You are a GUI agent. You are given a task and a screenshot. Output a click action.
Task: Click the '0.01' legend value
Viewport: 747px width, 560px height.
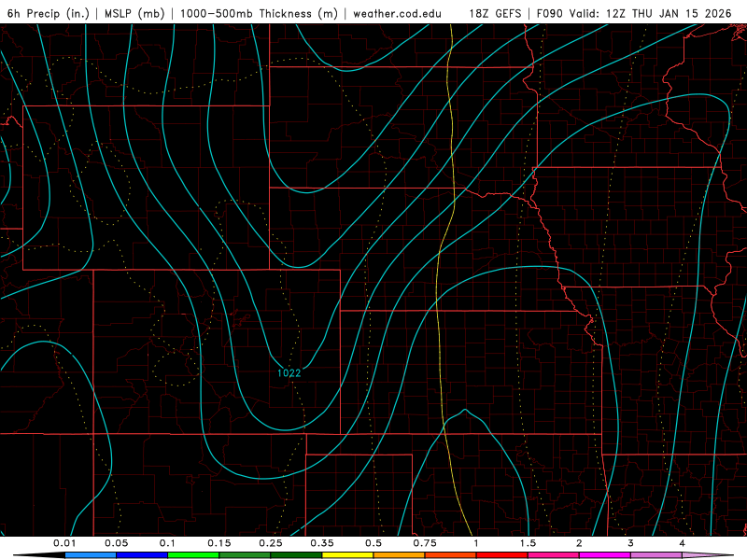64,543
